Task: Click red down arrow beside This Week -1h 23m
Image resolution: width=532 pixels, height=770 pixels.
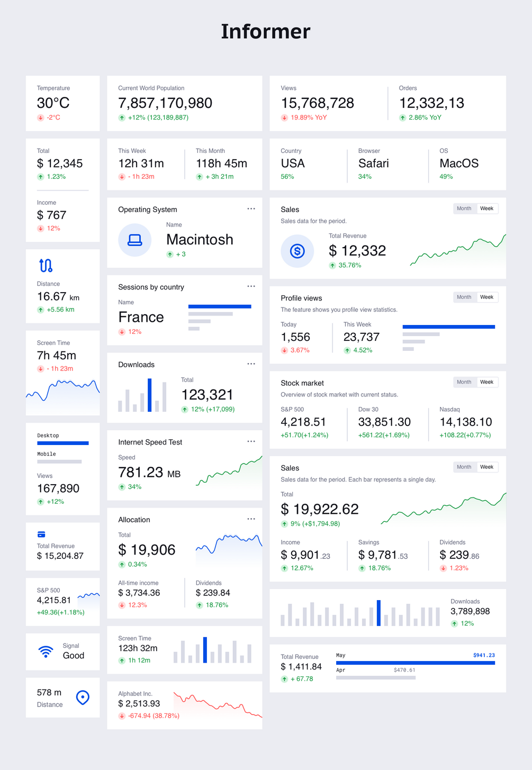Action: (122, 177)
